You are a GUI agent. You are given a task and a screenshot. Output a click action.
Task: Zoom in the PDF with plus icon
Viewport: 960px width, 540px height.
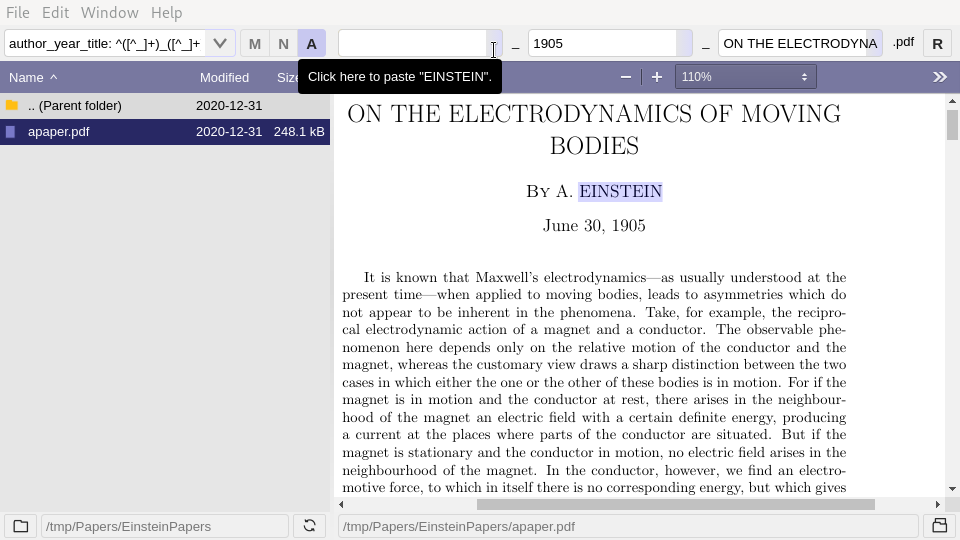coord(657,77)
